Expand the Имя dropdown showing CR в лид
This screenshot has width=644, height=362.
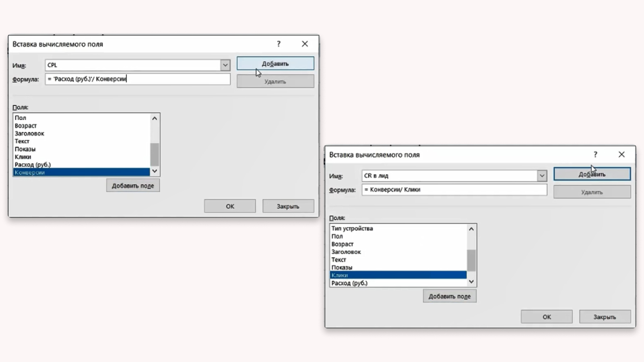point(542,175)
